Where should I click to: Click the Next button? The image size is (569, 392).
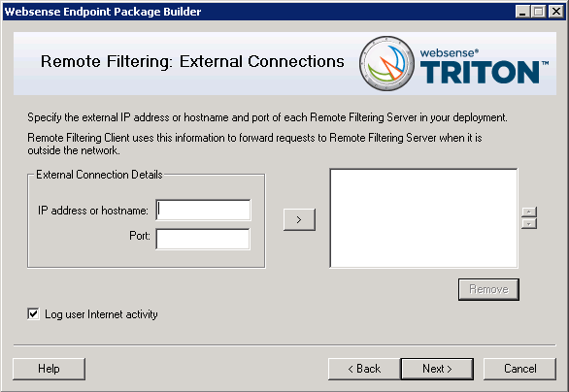click(437, 369)
